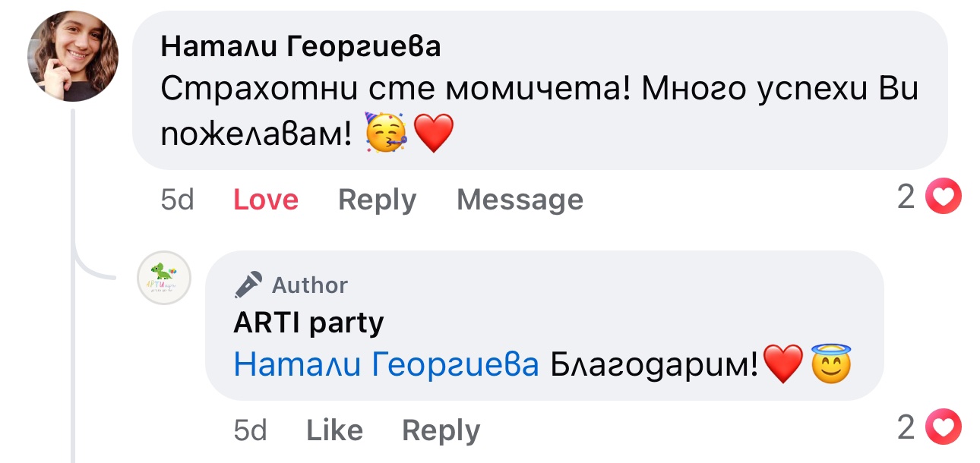980x463 pixels.
Task: Reply to Натали Георгиева's comment
Action: point(377,200)
